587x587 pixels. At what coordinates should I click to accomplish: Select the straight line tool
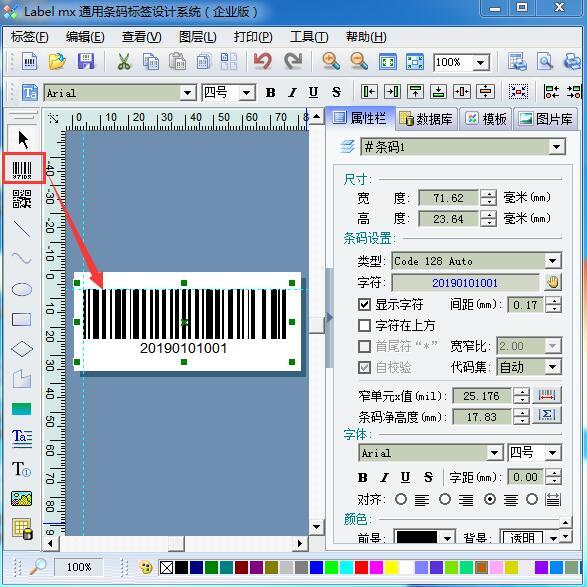point(22,229)
